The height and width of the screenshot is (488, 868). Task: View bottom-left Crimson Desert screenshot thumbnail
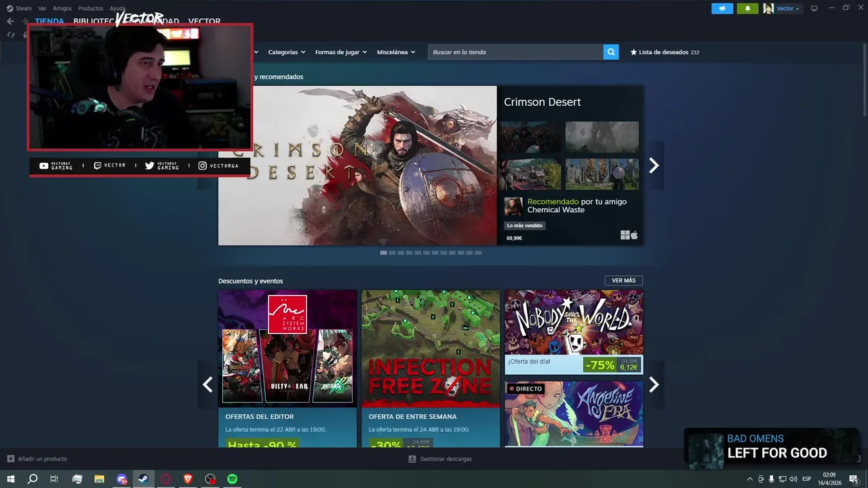click(x=530, y=174)
